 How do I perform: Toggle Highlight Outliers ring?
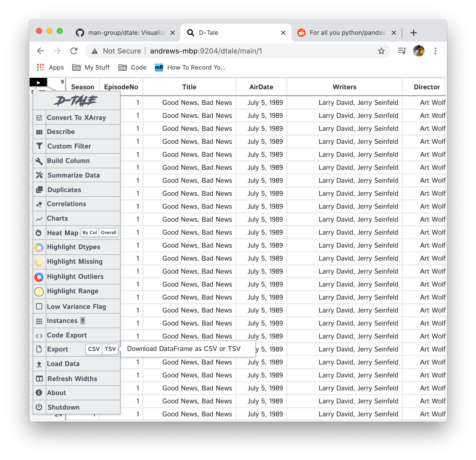pos(39,277)
